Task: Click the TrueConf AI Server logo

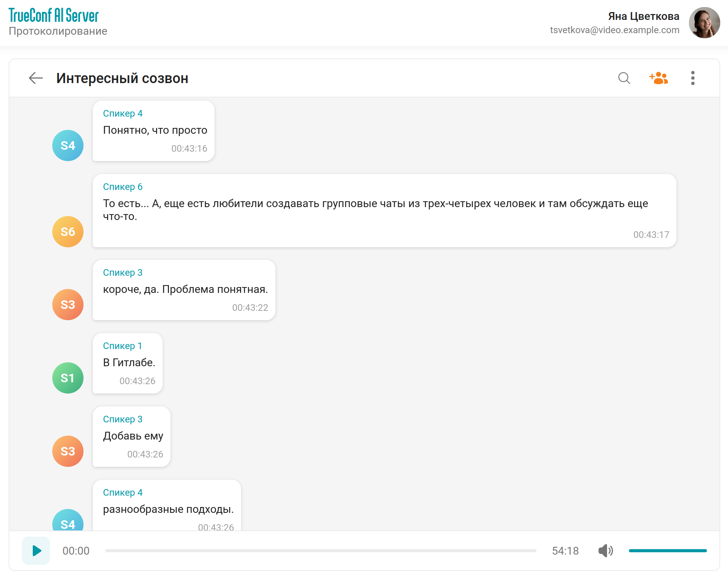Action: click(54, 16)
